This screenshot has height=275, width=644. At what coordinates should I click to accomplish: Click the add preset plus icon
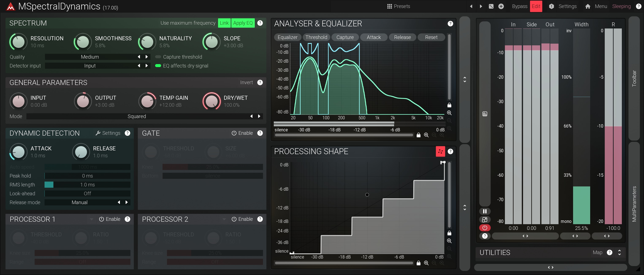[501, 6]
